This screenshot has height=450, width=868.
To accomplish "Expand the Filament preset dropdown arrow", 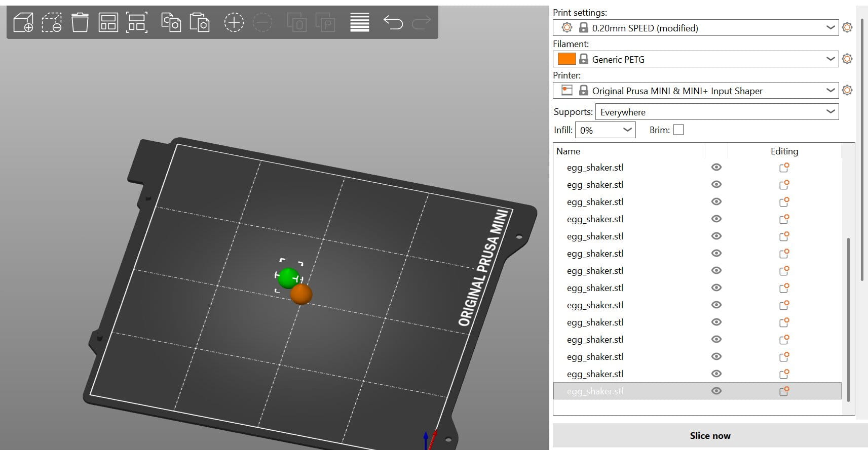I will click(x=831, y=59).
